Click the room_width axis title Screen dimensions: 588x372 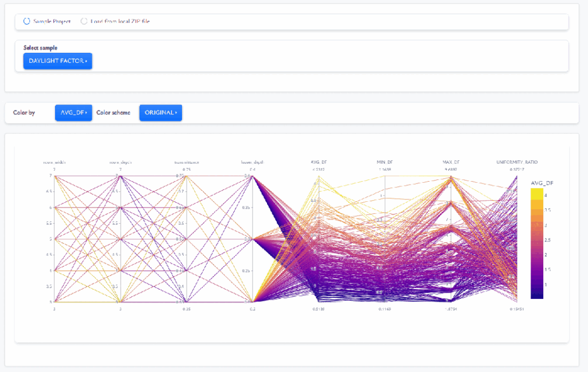[54, 162]
